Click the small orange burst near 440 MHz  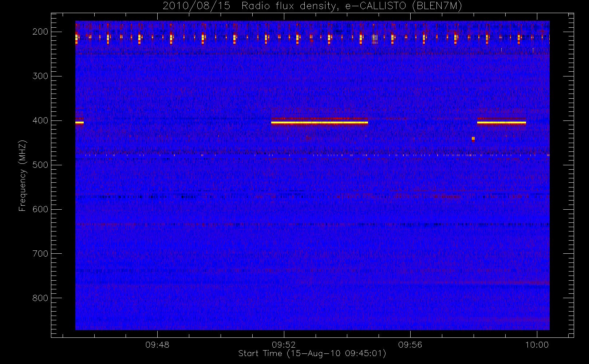473,139
